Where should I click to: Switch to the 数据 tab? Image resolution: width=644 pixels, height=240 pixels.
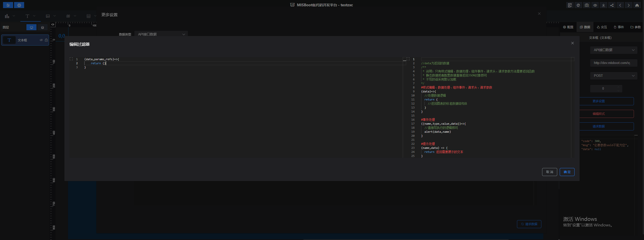click(x=585, y=27)
